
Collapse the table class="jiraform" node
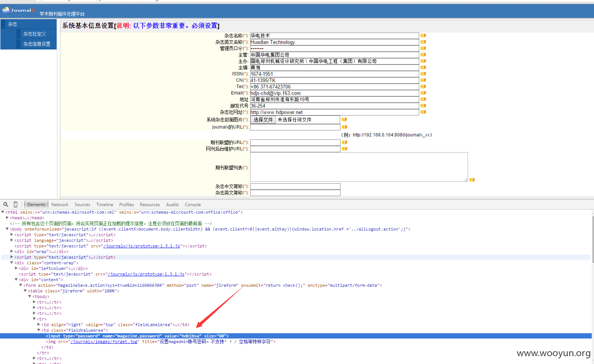25,291
